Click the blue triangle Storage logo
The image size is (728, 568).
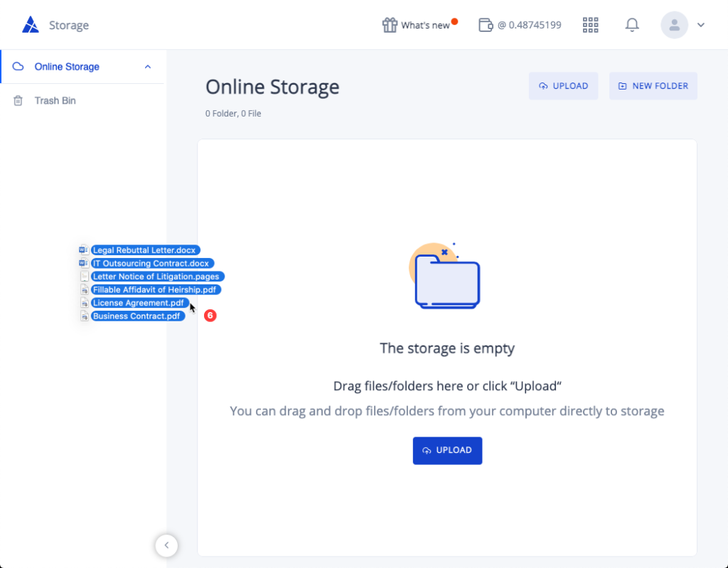tap(31, 25)
